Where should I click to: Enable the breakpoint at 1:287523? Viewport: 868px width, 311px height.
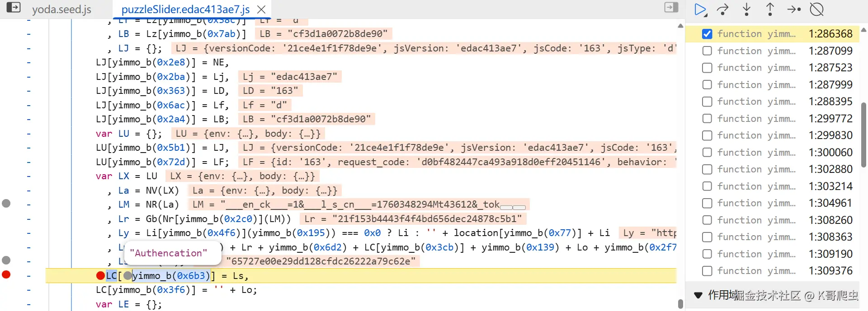[x=707, y=68]
